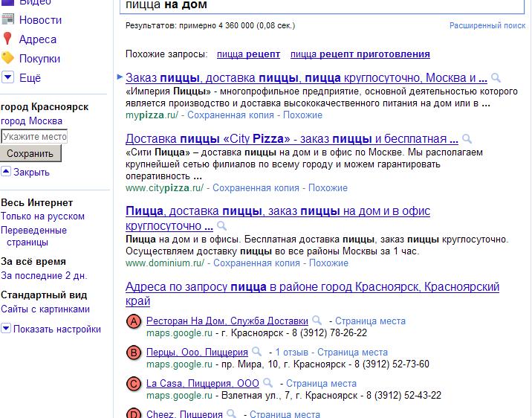This screenshot has width=532, height=418.
Task: Open Страница места for Ресторан На Дом
Action: pyautogui.click(x=370, y=321)
